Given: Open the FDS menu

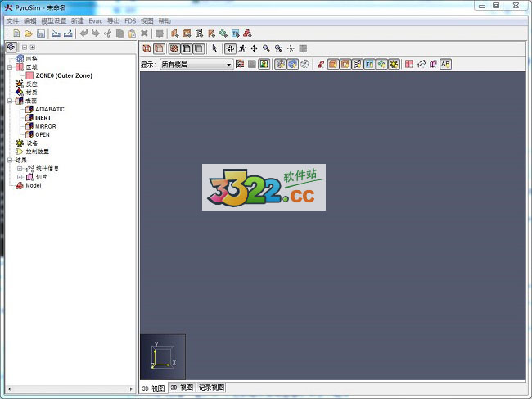Looking at the screenshot, I should 130,20.
